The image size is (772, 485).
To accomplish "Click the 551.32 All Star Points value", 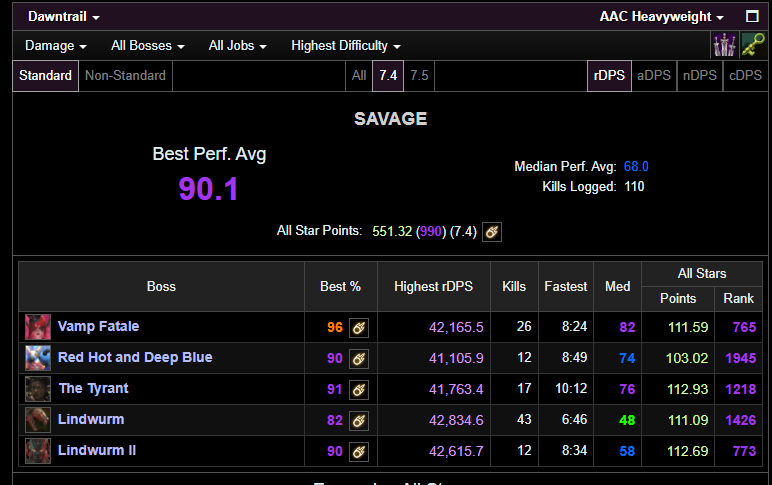I will point(392,231).
